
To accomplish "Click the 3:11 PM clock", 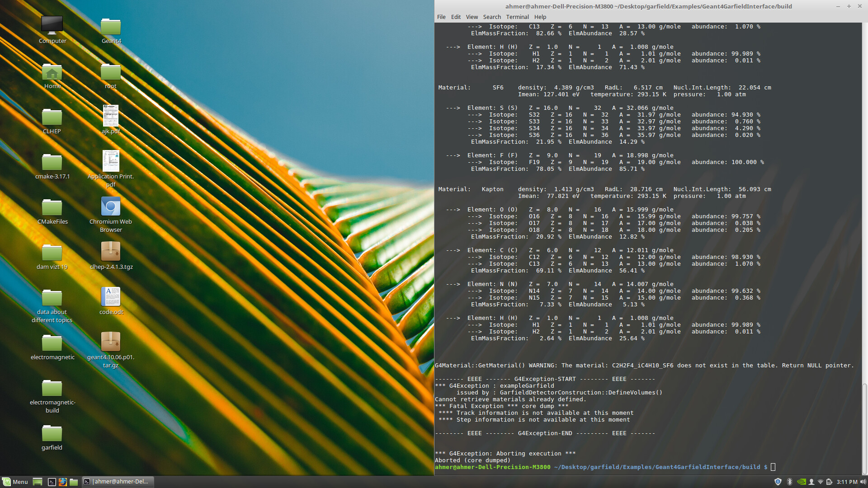I will pyautogui.click(x=847, y=482).
